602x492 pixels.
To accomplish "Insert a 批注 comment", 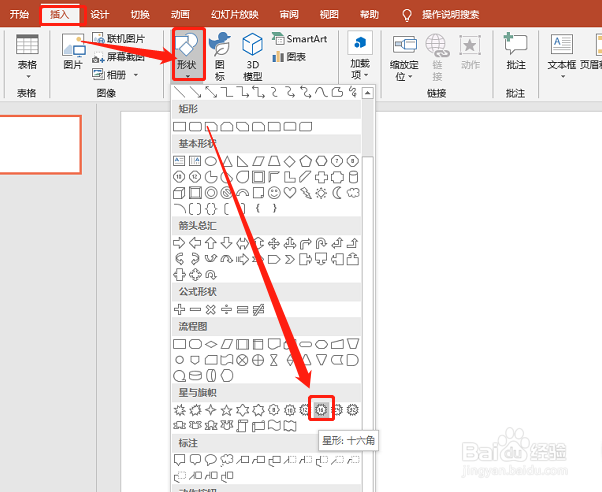I will [516, 51].
